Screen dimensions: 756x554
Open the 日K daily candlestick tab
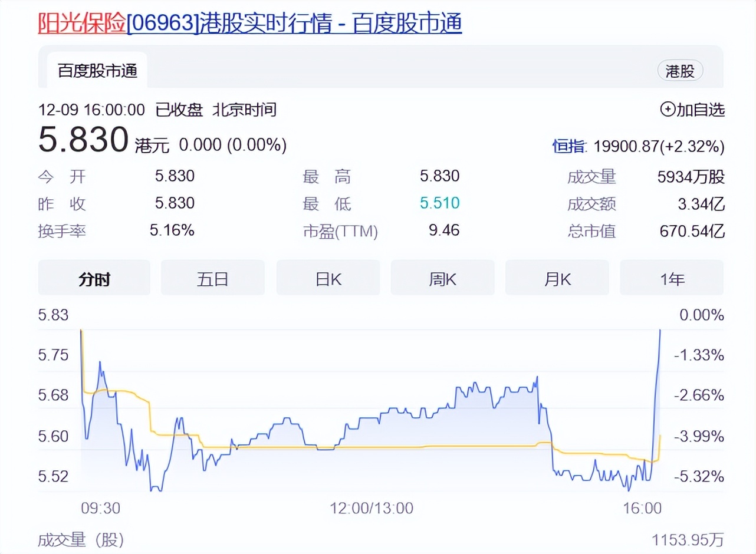328,278
